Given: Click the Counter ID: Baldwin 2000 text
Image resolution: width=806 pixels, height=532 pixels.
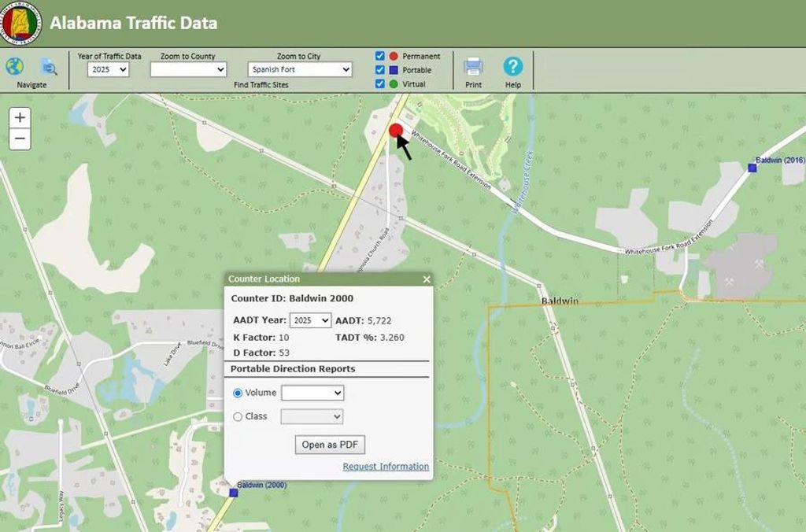Looking at the screenshot, I should 292,298.
